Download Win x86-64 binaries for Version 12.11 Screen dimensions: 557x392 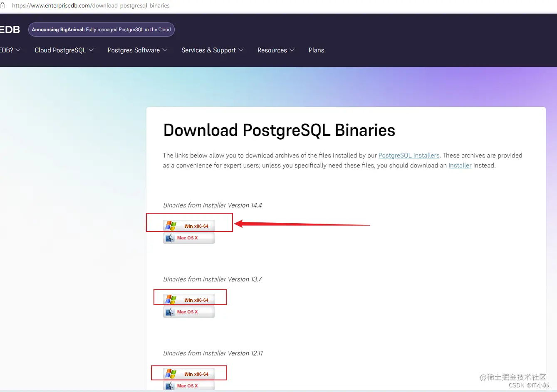coord(189,374)
